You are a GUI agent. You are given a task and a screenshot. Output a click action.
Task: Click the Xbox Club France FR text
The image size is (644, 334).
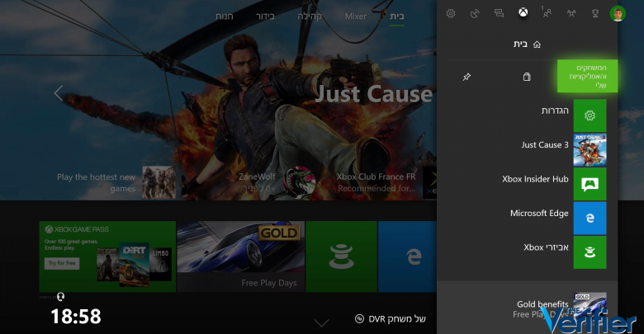(376, 176)
